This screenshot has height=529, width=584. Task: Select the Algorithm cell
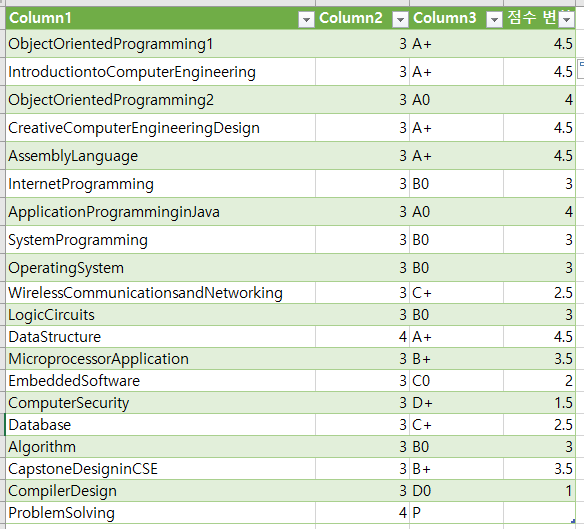click(x=161, y=447)
